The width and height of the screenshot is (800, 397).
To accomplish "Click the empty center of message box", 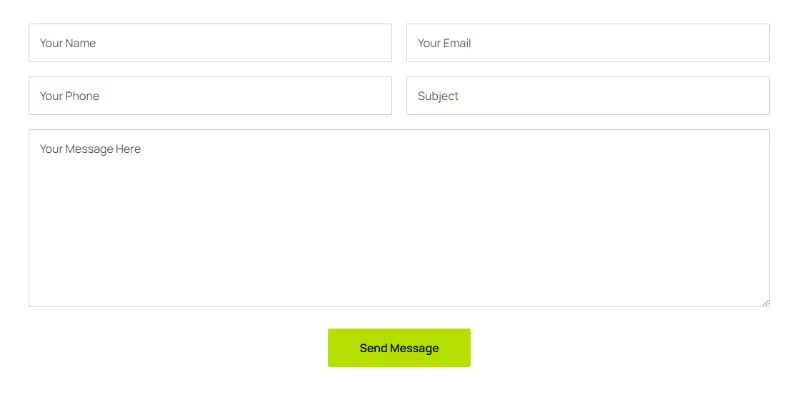I will coord(399,218).
